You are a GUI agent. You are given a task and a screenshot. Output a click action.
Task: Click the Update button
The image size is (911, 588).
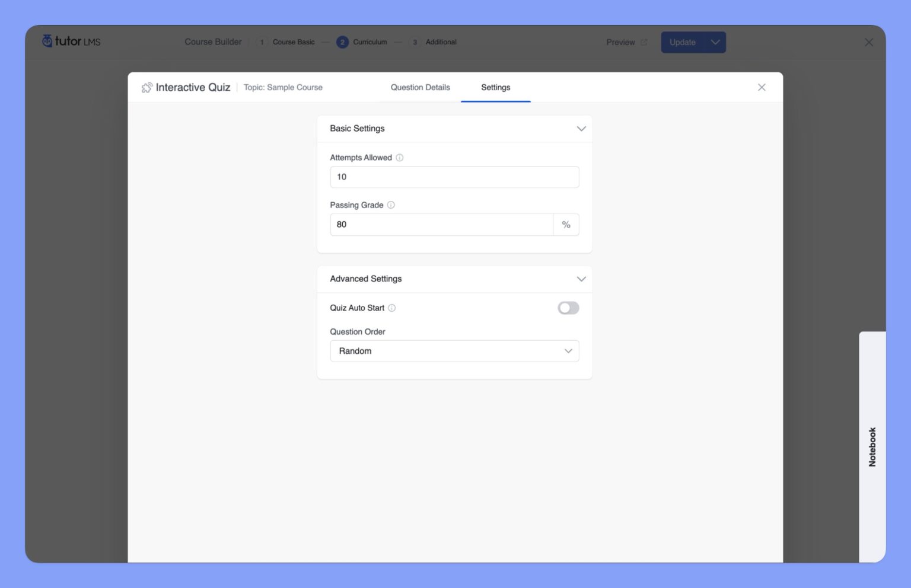point(683,42)
